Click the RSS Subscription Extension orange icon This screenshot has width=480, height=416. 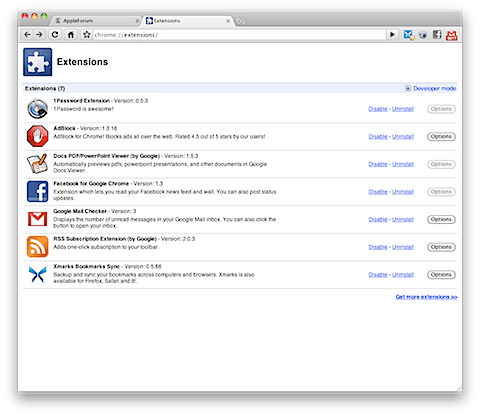point(37,247)
